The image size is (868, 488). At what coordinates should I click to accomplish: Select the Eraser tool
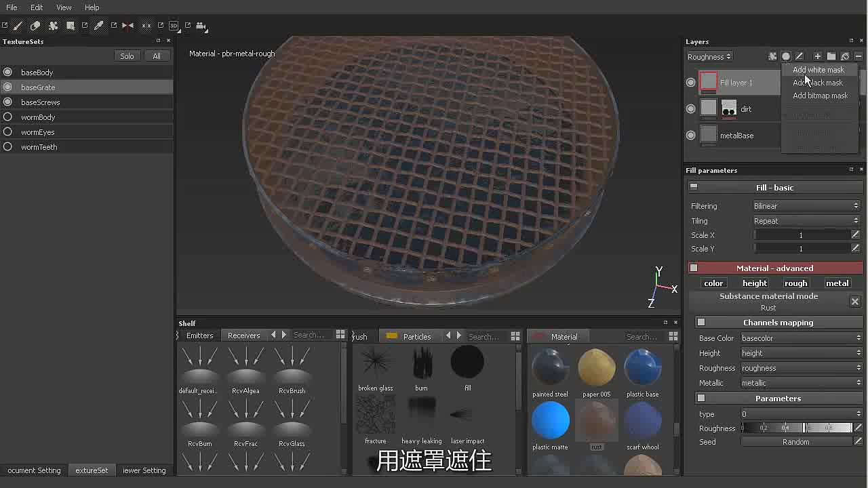[x=35, y=26]
